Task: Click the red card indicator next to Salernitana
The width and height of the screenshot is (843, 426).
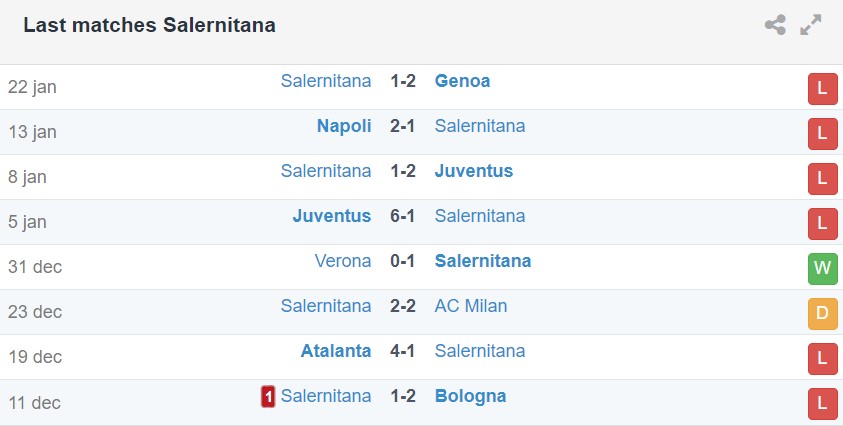Action: (x=268, y=397)
